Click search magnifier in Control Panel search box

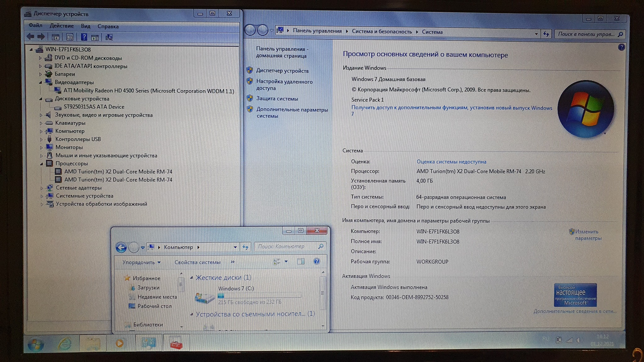620,34
